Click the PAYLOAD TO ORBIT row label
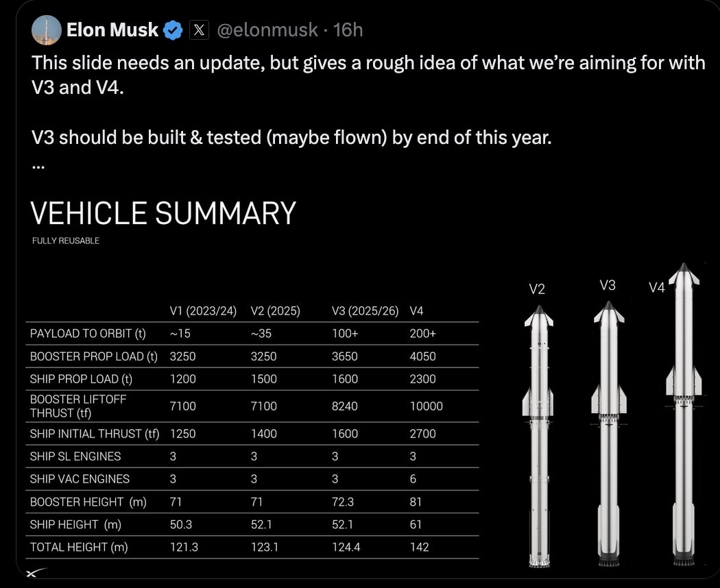720x588 pixels. click(88, 334)
